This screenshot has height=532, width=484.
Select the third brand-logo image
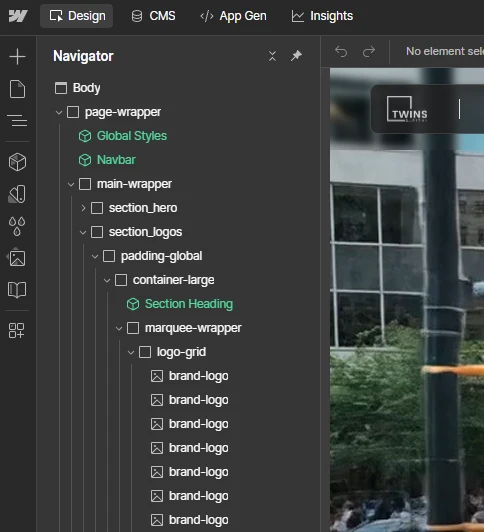tap(198, 424)
